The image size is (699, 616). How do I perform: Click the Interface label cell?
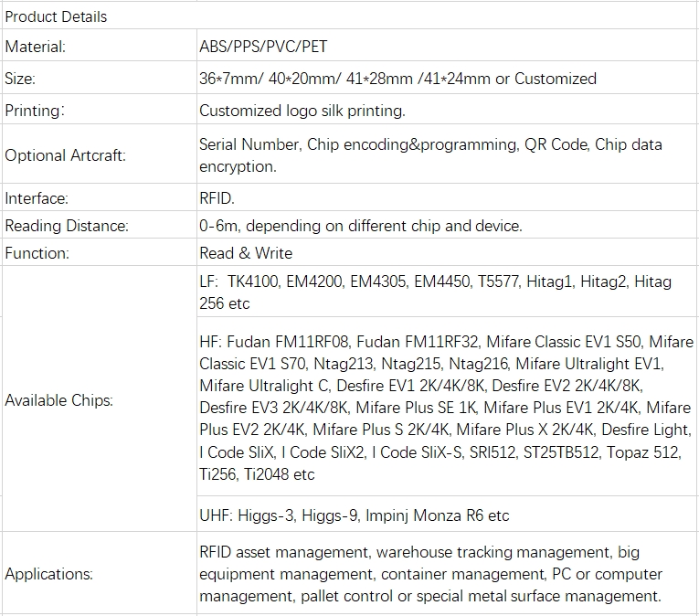tap(100, 197)
